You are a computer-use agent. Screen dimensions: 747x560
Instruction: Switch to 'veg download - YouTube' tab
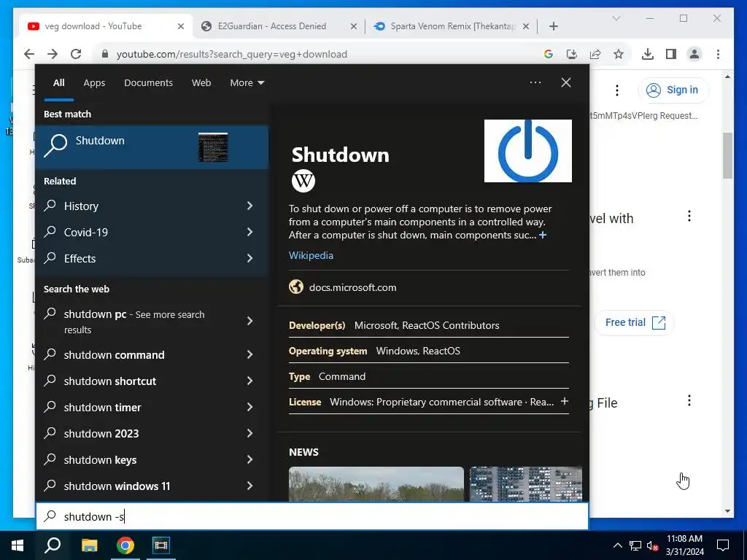coord(93,26)
